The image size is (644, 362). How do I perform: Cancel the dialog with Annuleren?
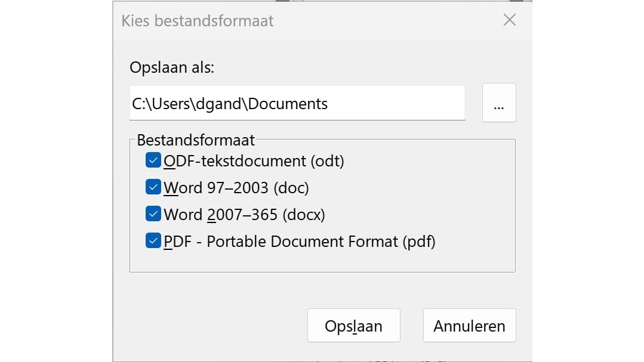(x=469, y=326)
